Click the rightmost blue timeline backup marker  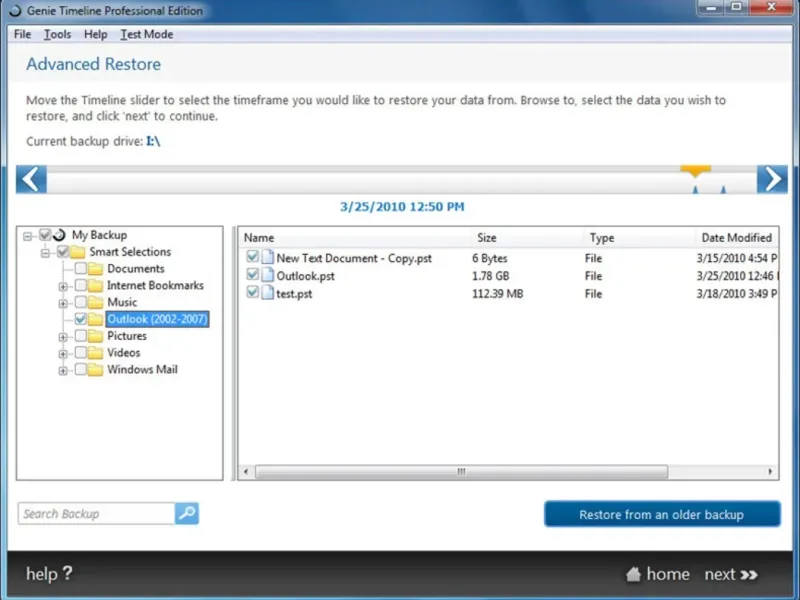723,190
